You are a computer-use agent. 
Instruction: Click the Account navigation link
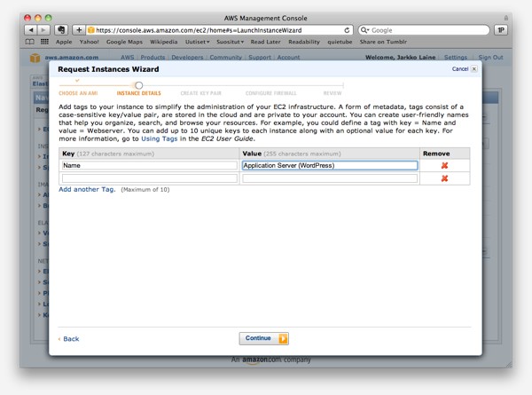click(288, 58)
